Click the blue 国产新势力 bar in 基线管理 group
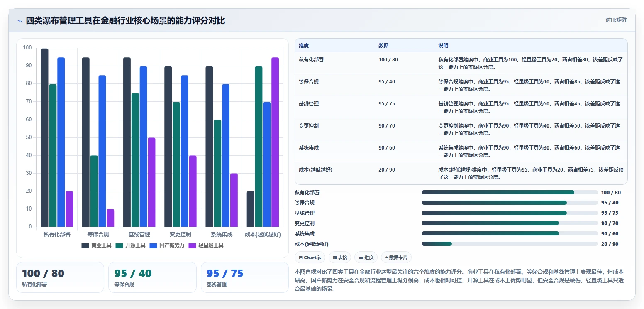This screenshot has height=309, width=644. click(143, 147)
